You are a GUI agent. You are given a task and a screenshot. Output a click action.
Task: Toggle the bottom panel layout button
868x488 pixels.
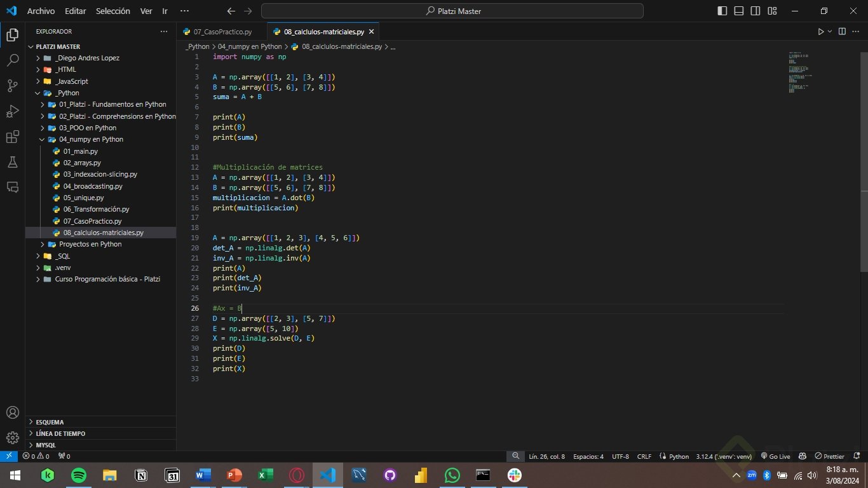pyautogui.click(x=739, y=11)
